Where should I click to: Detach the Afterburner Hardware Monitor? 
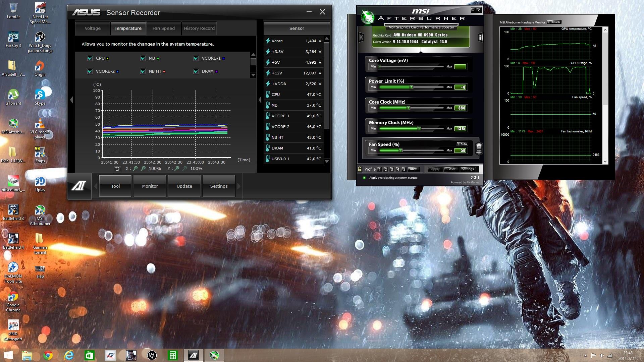click(554, 22)
